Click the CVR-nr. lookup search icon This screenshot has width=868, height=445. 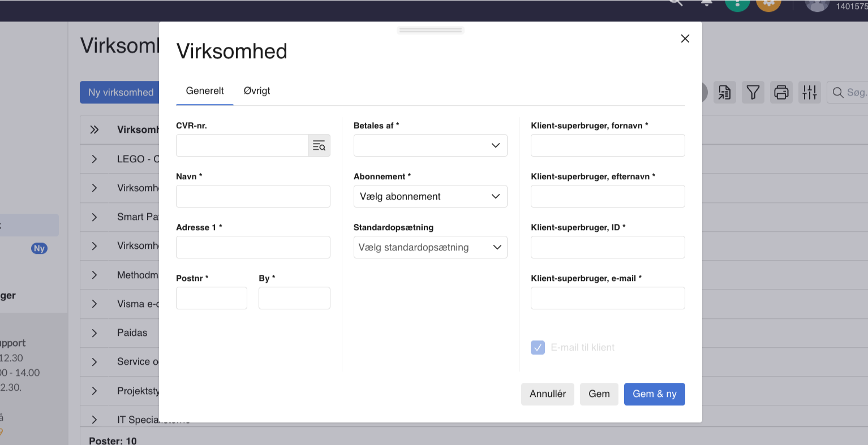click(319, 146)
